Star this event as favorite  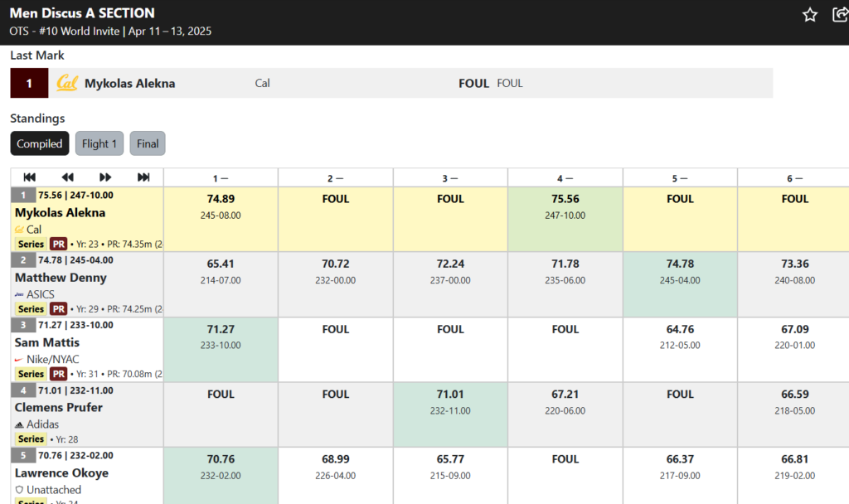click(x=809, y=15)
